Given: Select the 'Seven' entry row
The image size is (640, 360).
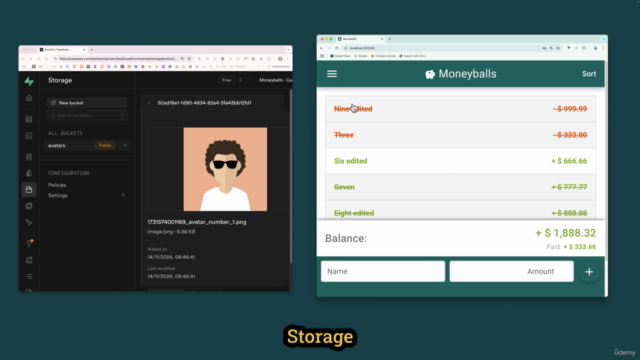Looking at the screenshot, I should 460,187.
